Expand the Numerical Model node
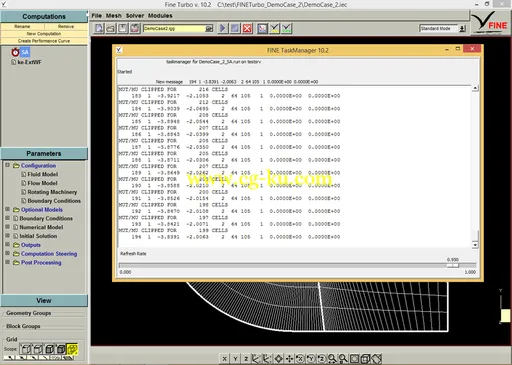Viewport: 512px width, 365px height. click(x=7, y=226)
